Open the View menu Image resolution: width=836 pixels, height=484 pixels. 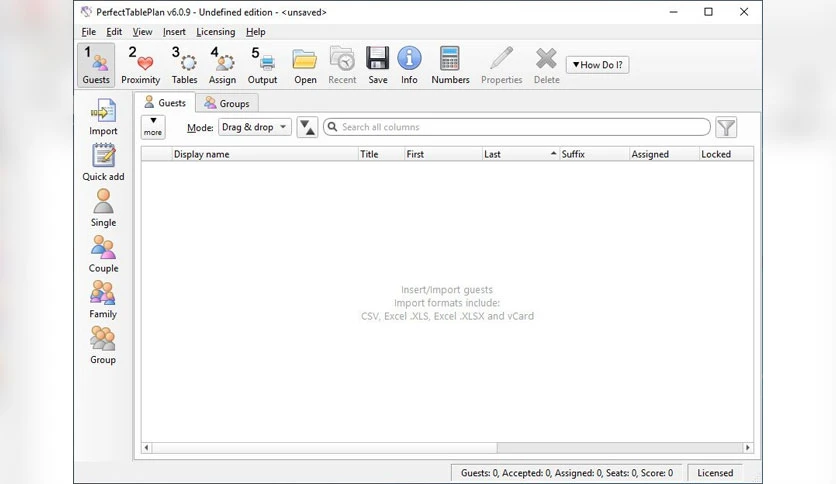142,32
